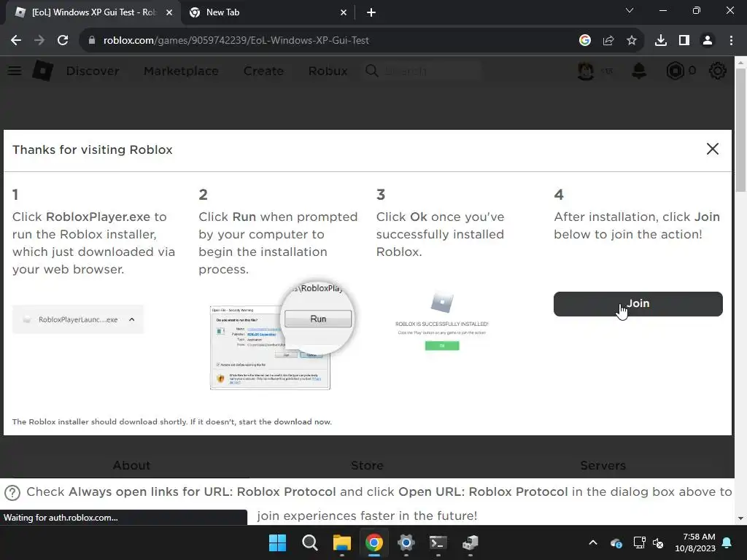Click the Run dialog illustration

tap(281, 335)
